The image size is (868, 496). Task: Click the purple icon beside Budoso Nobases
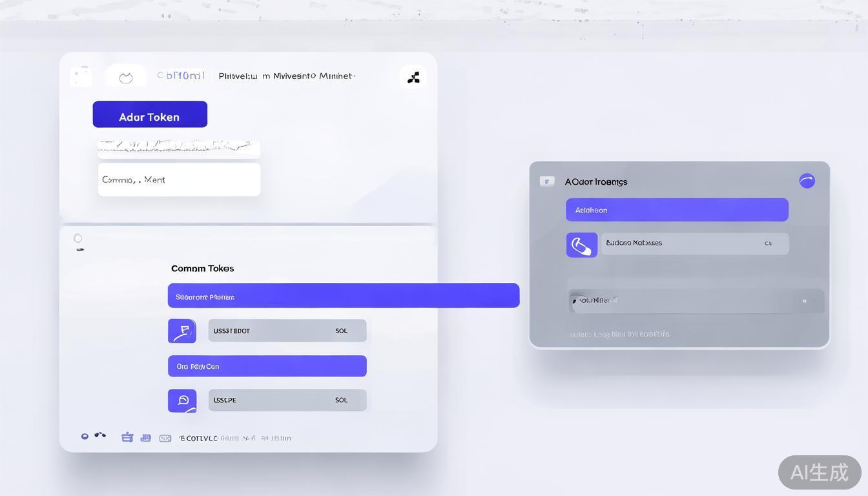(x=581, y=245)
